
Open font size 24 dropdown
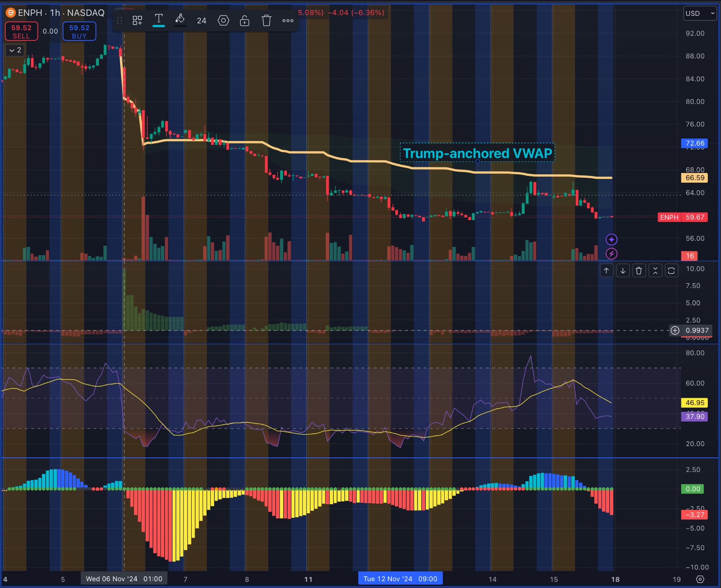coord(202,21)
